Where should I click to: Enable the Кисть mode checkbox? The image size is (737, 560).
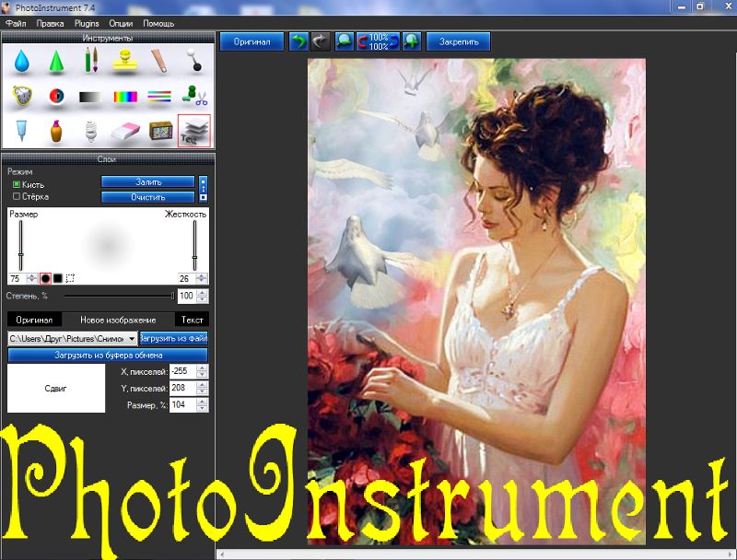[17, 184]
